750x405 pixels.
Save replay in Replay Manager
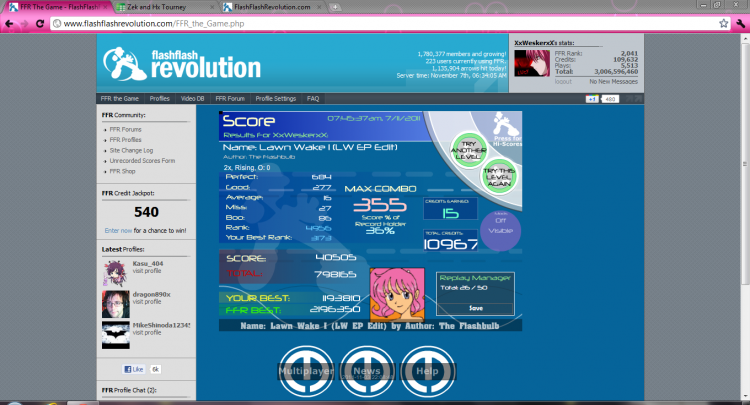coord(475,308)
